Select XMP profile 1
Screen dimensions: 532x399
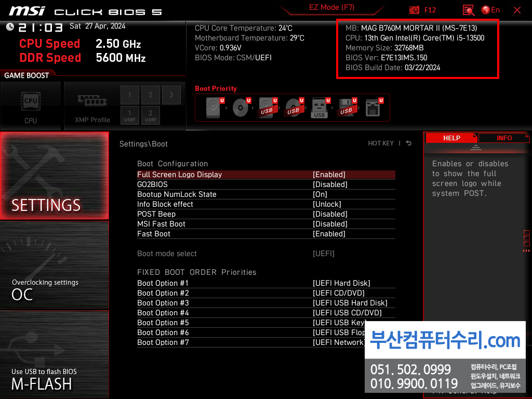129,95
